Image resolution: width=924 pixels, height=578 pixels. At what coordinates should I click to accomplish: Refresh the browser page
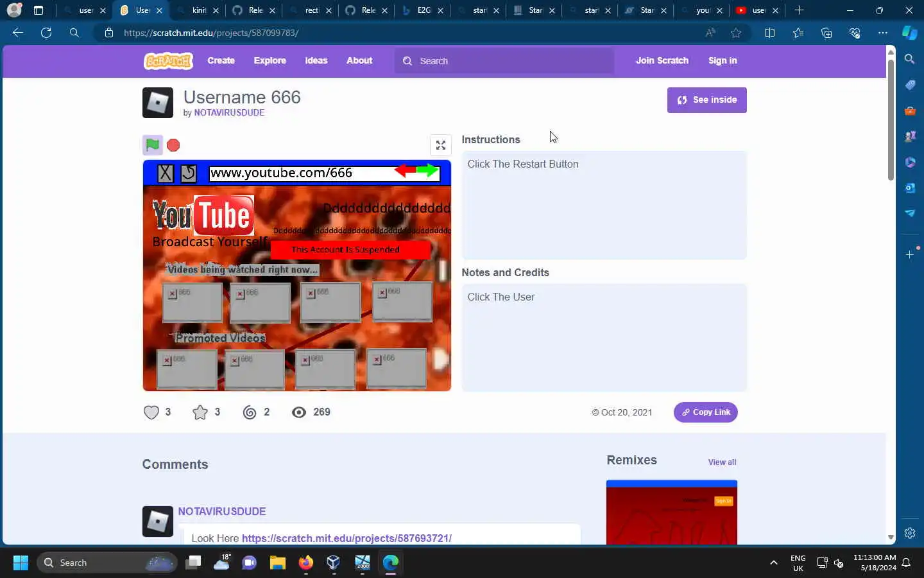(46, 33)
